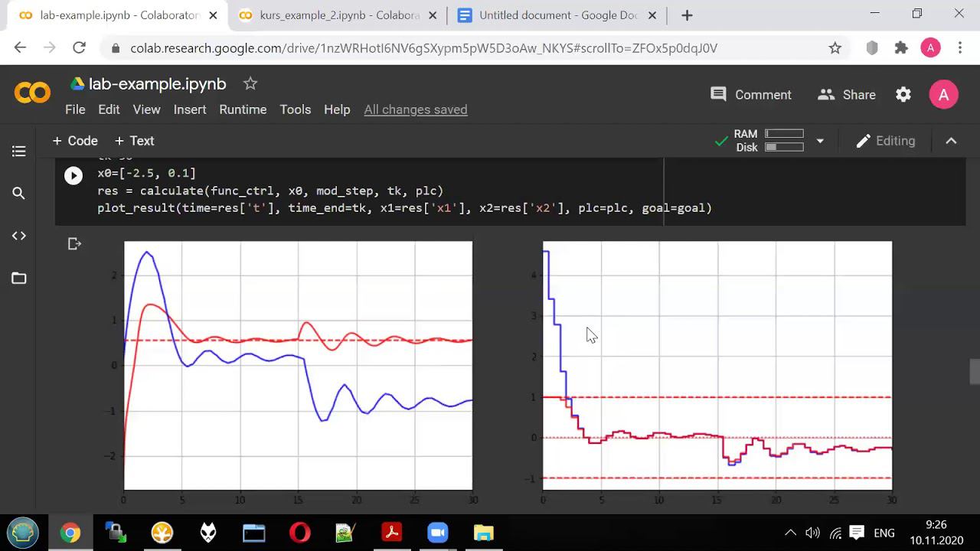Image resolution: width=980 pixels, height=551 pixels.
Task: Open the Tools menu
Action: pyautogui.click(x=296, y=109)
